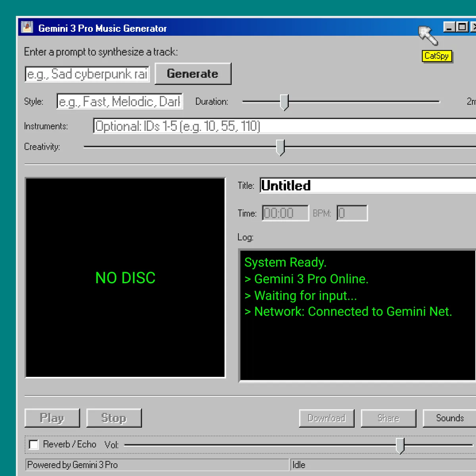Click the Stop button
476x476 pixels.
tap(114, 418)
